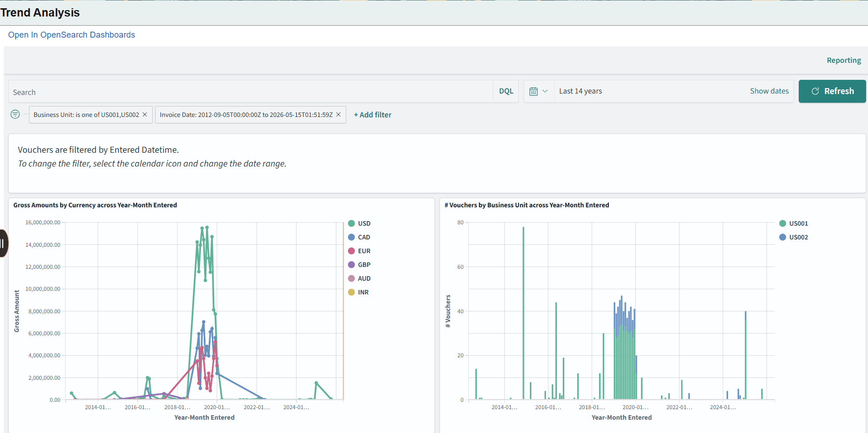Click the Trend Analysis heading

(x=40, y=12)
